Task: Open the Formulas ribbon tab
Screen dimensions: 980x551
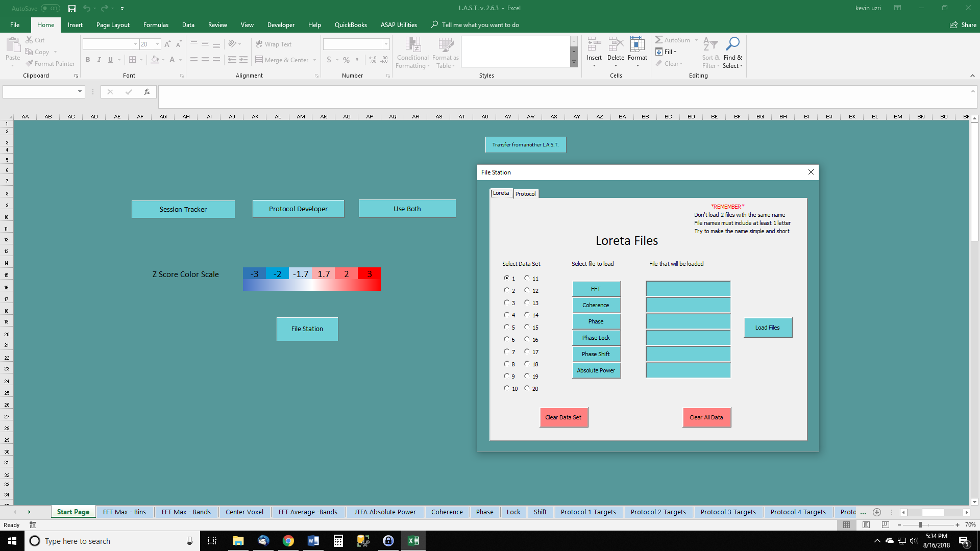Action: [156, 24]
